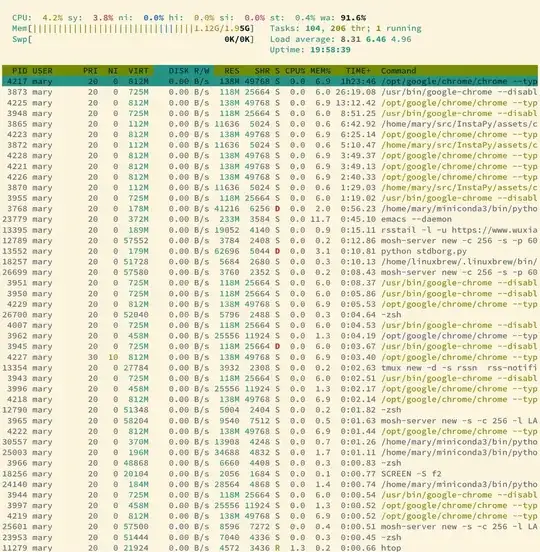Image resolution: width=540 pixels, height=552 pixels.
Task: Click the Command column header
Action: (x=398, y=71)
